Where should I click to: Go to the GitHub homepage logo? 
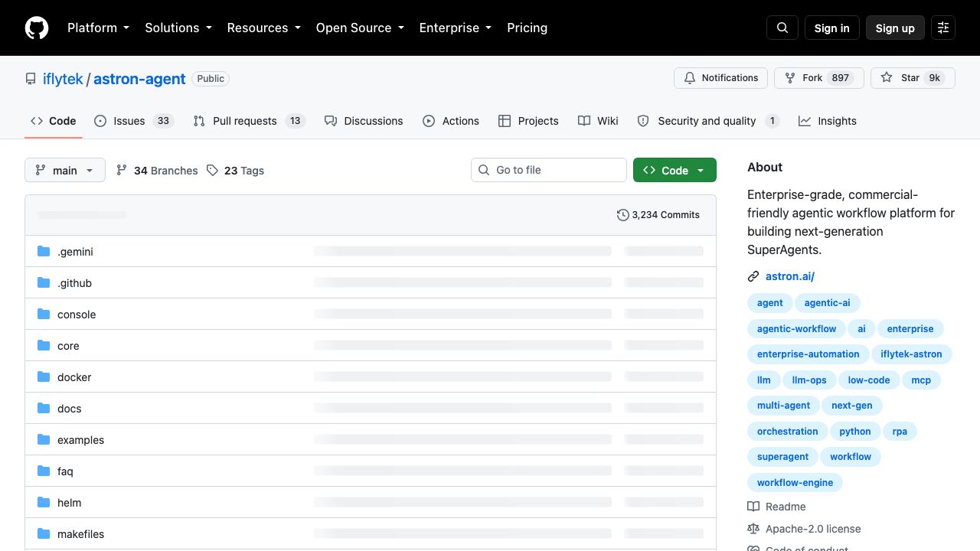37,28
